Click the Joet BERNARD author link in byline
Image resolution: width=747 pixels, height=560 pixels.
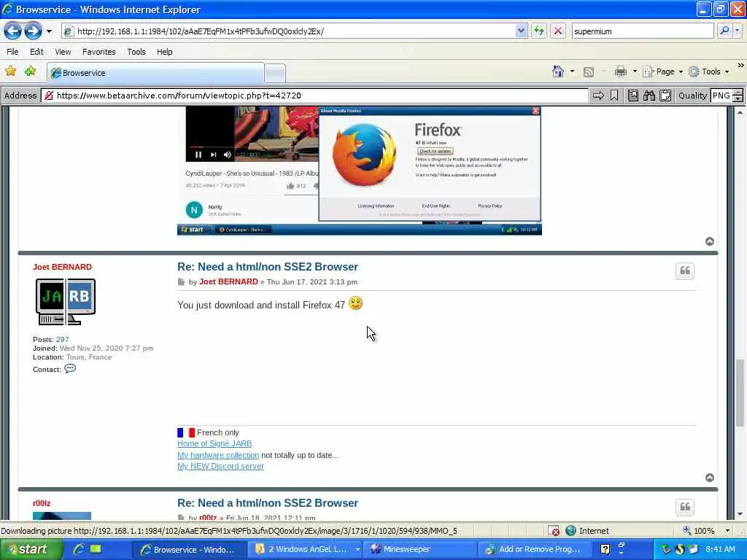click(228, 282)
